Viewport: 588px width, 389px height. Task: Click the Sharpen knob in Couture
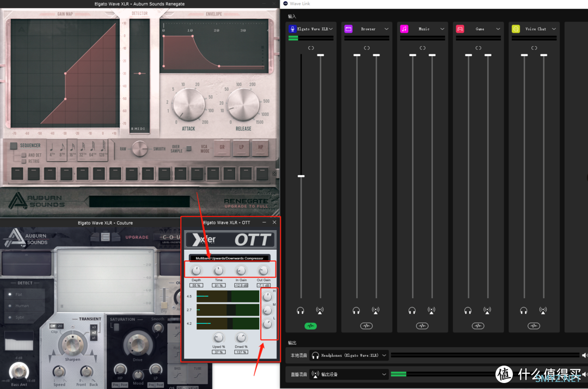click(x=72, y=344)
